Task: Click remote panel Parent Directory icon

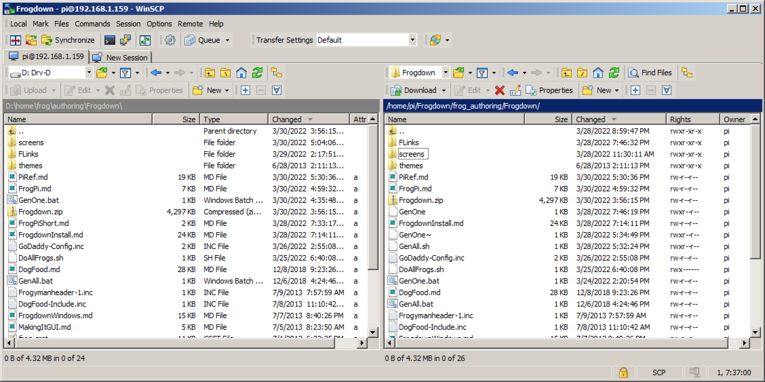Action: click(566, 73)
